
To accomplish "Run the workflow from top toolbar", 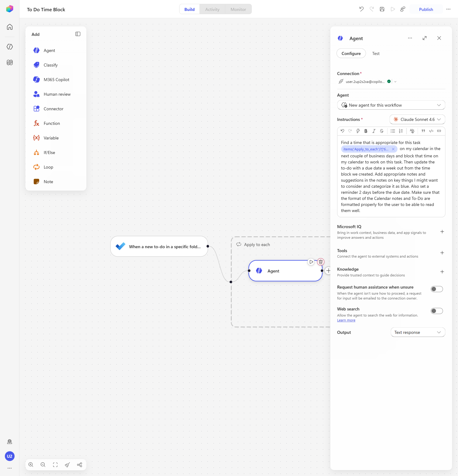I will point(393,9).
